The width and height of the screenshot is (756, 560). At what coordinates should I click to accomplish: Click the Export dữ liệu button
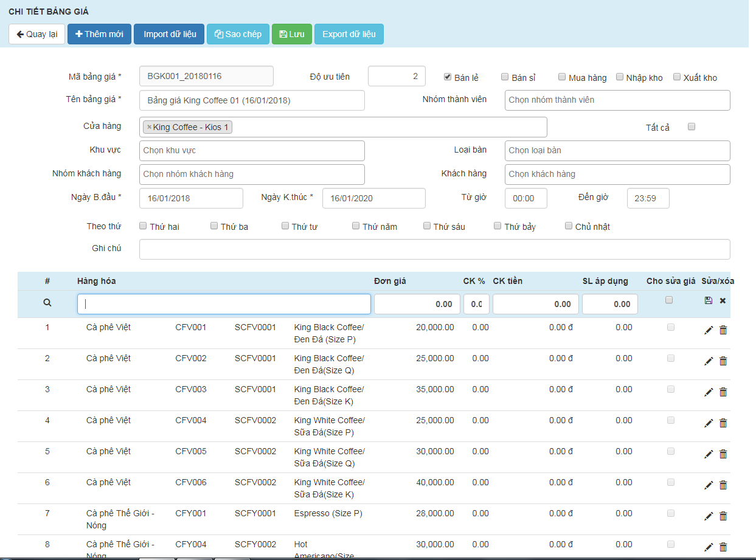[349, 34]
